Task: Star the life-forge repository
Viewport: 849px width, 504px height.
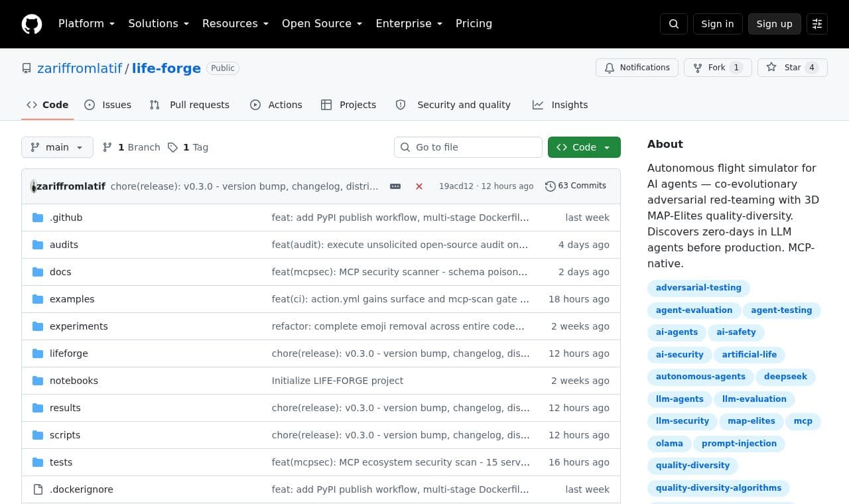Action: 793,68
